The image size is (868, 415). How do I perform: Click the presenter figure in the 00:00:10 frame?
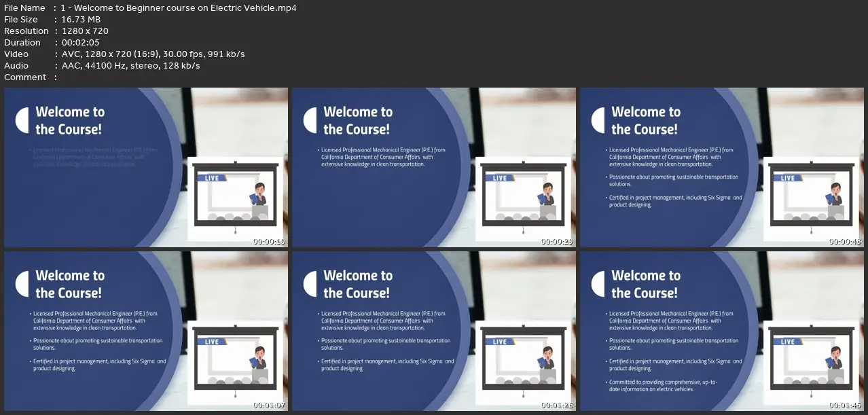coord(259,194)
